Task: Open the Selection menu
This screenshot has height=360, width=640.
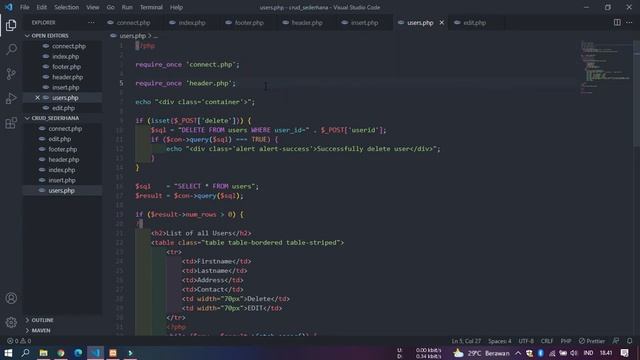Action: (67, 7)
